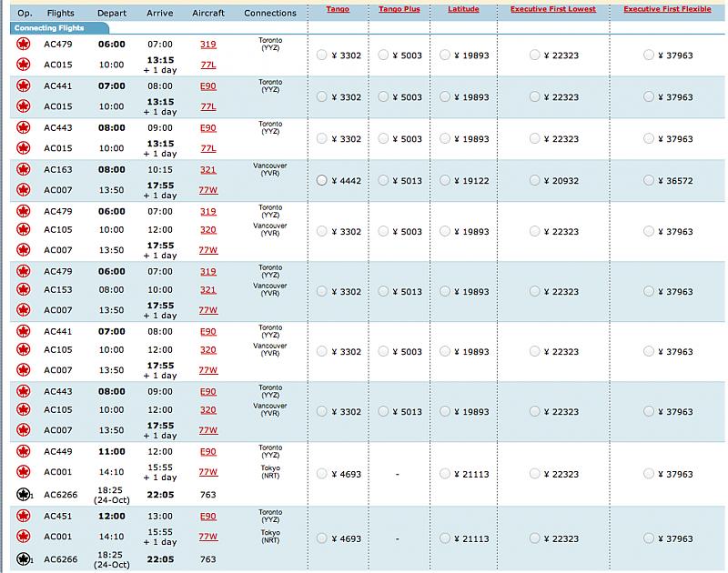The width and height of the screenshot is (728, 573).
Task: Choose the Latitude fare for the AC449 itinerary
Action: tap(445, 474)
